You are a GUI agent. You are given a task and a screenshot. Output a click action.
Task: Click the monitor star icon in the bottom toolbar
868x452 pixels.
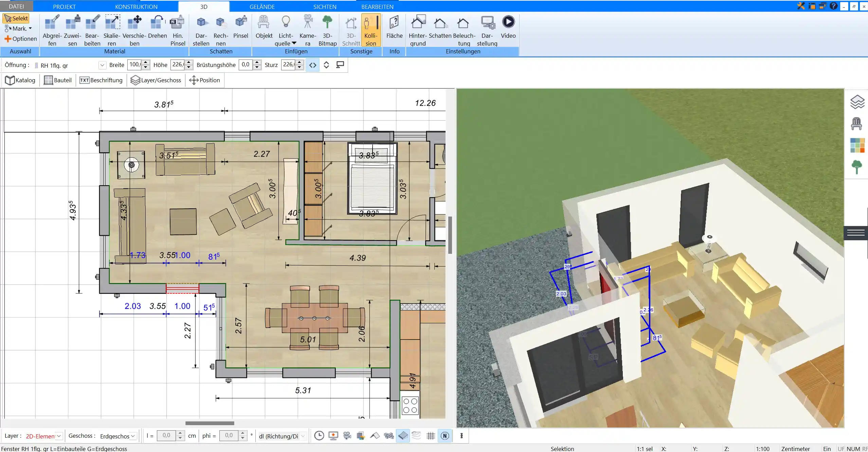coord(333,436)
